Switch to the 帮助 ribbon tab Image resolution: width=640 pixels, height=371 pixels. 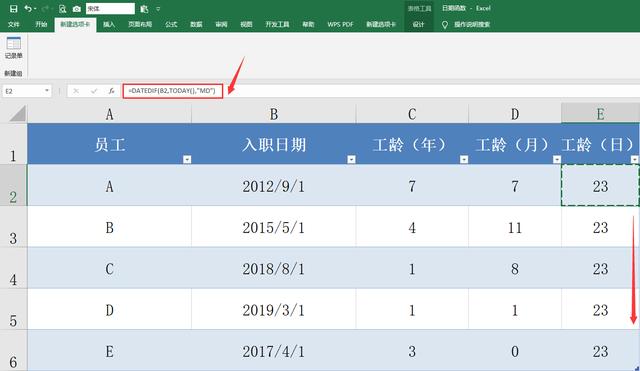click(308, 24)
